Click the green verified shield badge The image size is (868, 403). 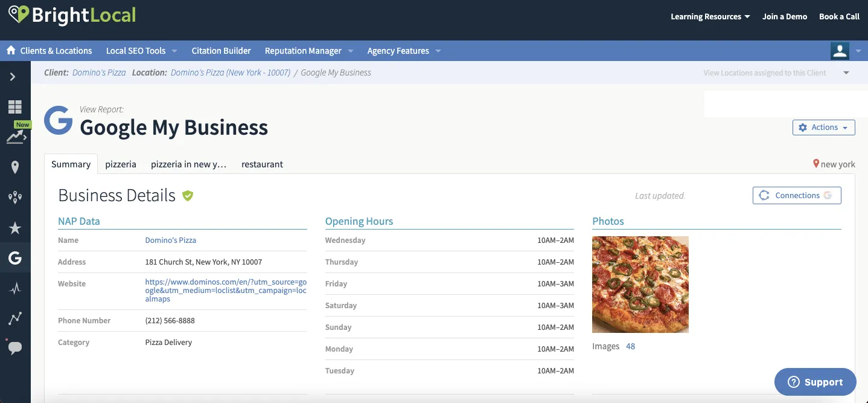[x=188, y=196]
